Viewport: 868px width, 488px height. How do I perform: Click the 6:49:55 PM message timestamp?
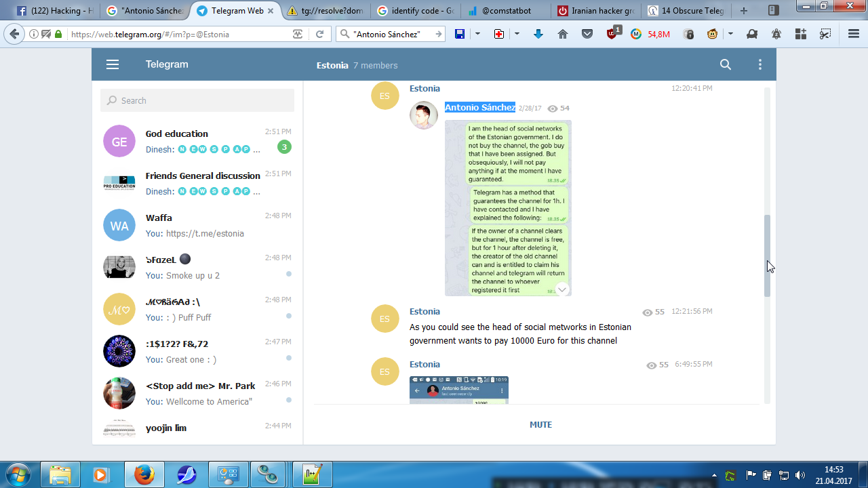(x=694, y=365)
